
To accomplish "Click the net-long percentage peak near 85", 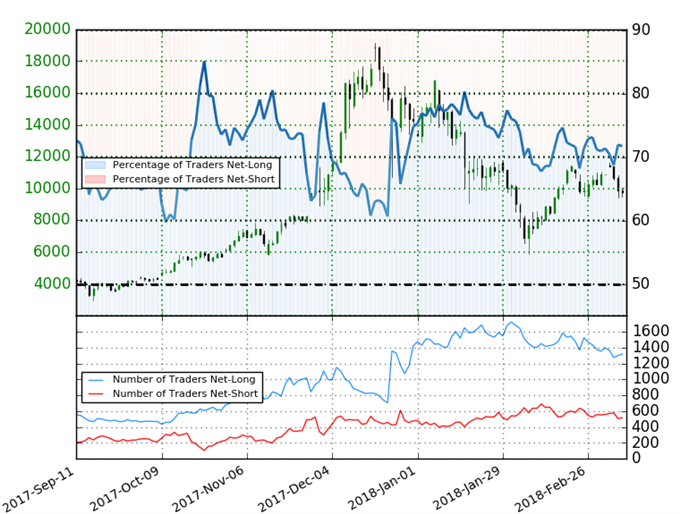I will pyautogui.click(x=204, y=62).
